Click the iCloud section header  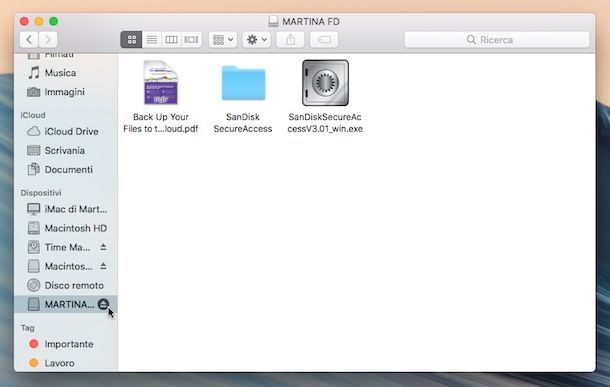point(33,115)
